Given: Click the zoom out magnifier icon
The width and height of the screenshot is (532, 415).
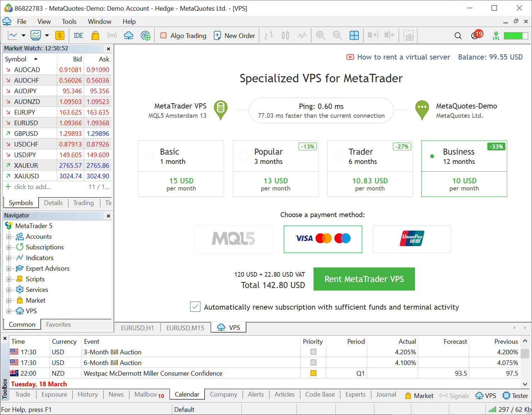Looking at the screenshot, I should click(x=337, y=35).
